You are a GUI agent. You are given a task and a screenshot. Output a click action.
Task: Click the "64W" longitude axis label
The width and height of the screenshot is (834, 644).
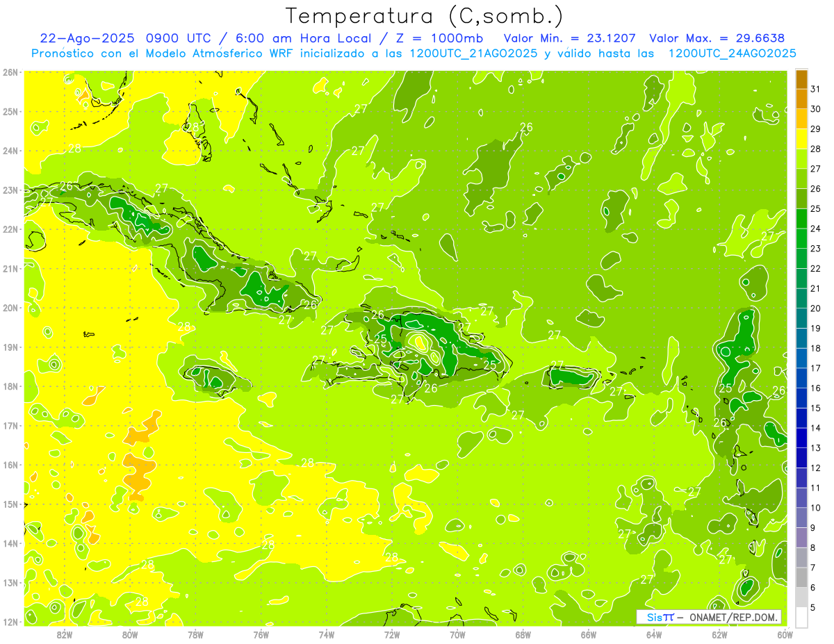pos(653,635)
